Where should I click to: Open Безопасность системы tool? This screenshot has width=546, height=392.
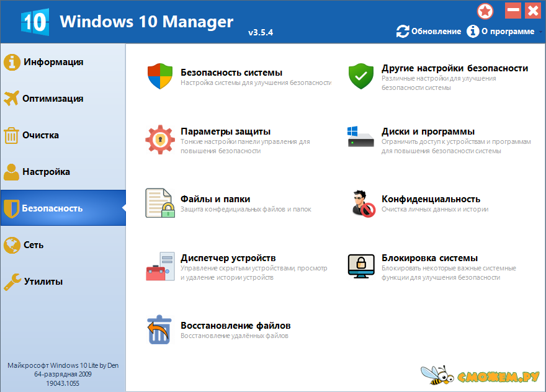pyautogui.click(x=231, y=73)
